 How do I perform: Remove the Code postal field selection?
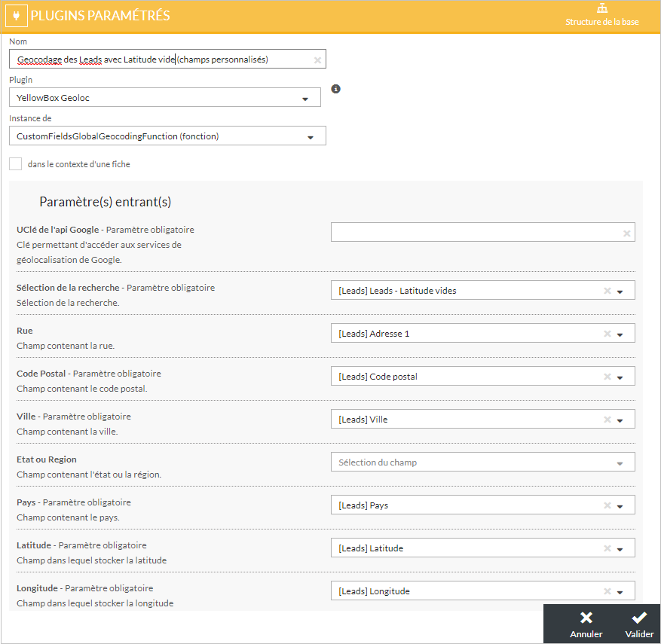(607, 377)
